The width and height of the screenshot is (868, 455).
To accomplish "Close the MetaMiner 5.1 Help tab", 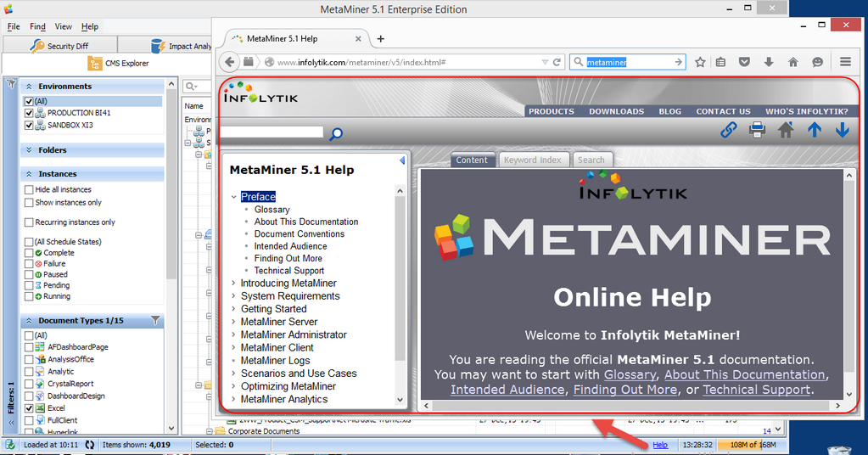I will (358, 39).
